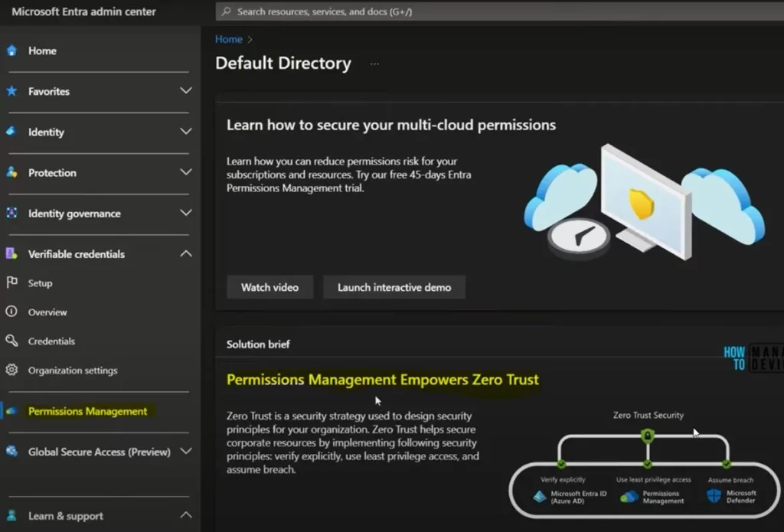Viewport: 784px width, 532px height.
Task: Click the Identity governance icon
Action: (11, 213)
